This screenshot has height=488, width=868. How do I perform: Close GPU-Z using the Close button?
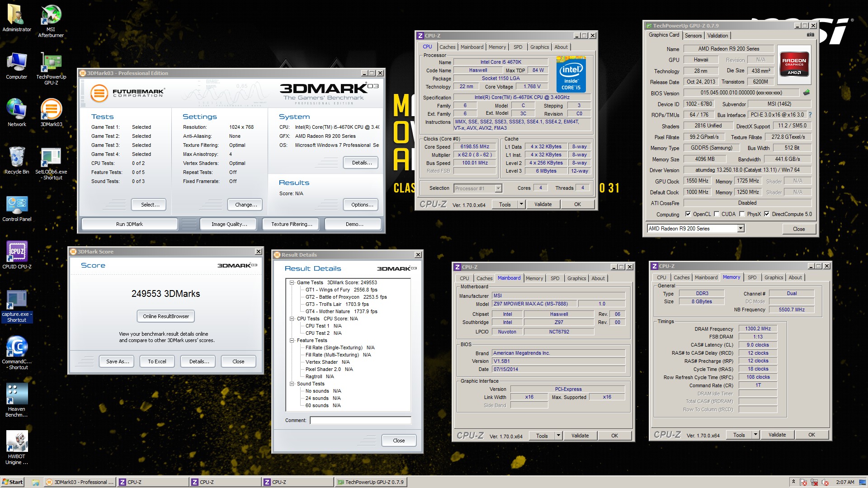point(799,229)
